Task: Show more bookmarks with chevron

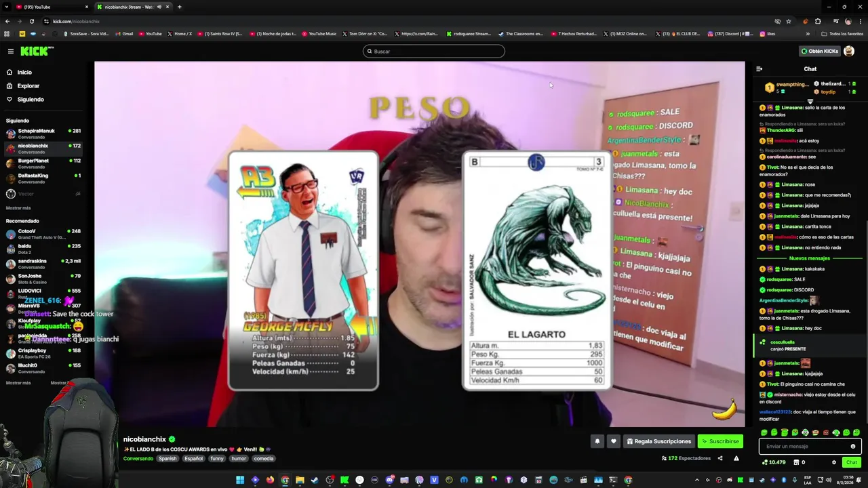Action: pos(808,34)
